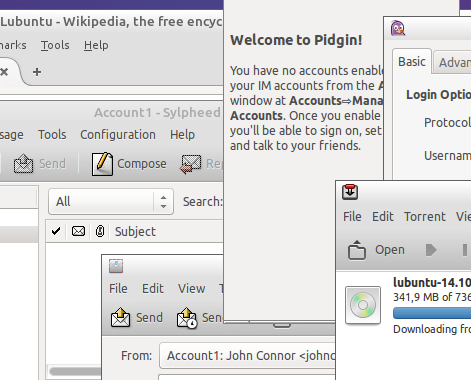Click the Open folder icon in Transmission
Image resolution: width=471 pixels, height=380 pixels.
pos(357,250)
